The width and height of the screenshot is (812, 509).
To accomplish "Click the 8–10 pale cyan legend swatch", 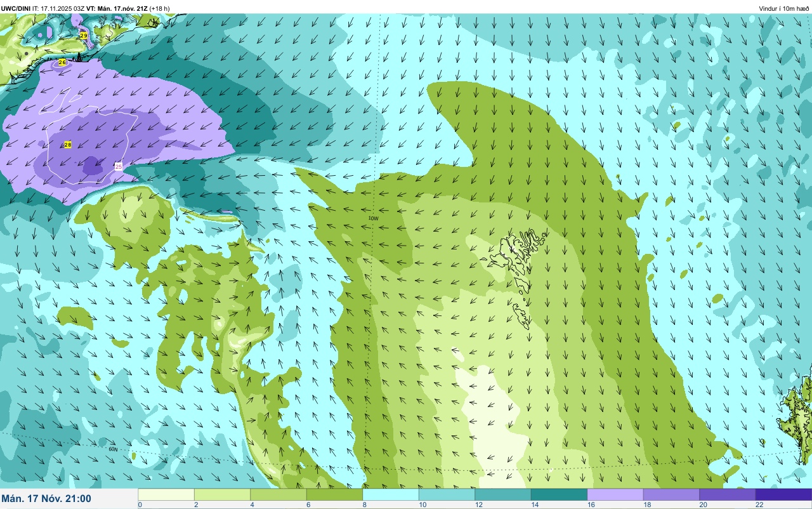I will 391,494.
